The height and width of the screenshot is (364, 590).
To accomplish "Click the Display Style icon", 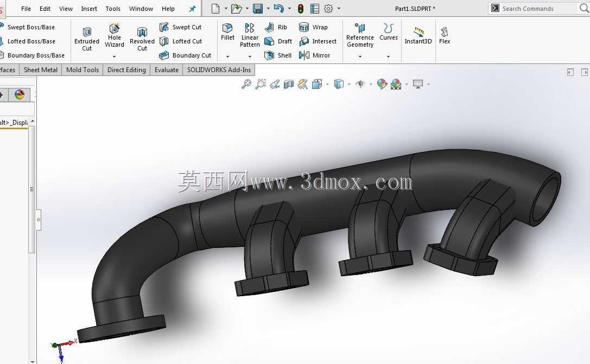I will coord(339,84).
